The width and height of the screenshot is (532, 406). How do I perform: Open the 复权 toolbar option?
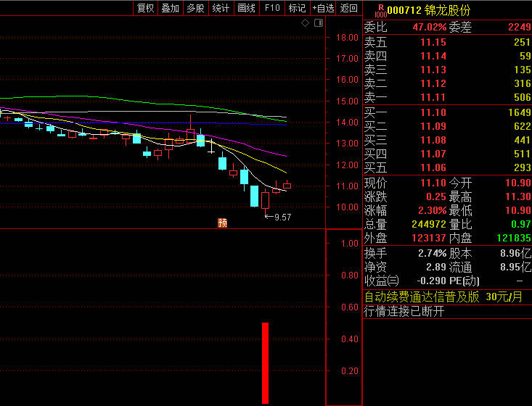(x=146, y=8)
